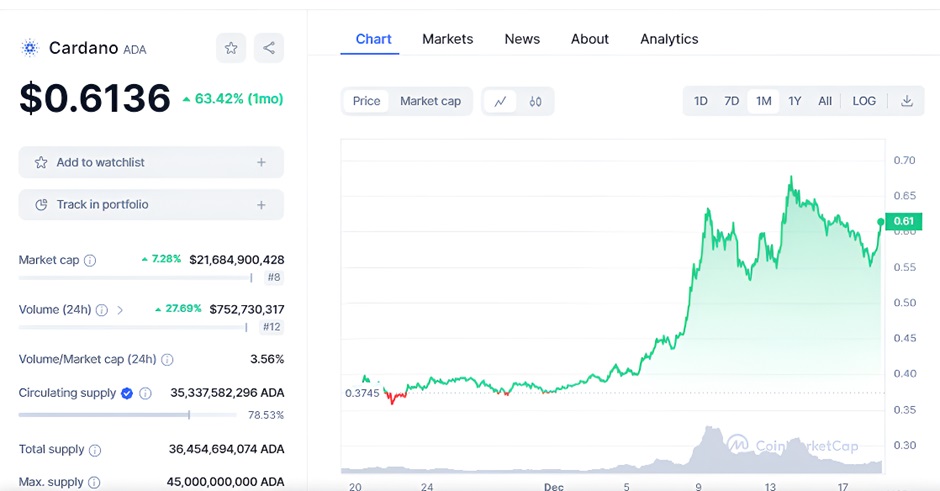Viewport: 940px width, 491px height.
Task: Switch to candlestick chart icon
Action: point(535,101)
